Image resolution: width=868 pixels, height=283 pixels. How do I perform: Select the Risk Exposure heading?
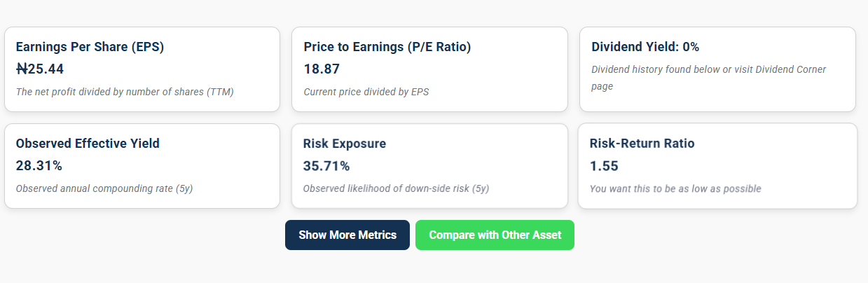(x=345, y=144)
